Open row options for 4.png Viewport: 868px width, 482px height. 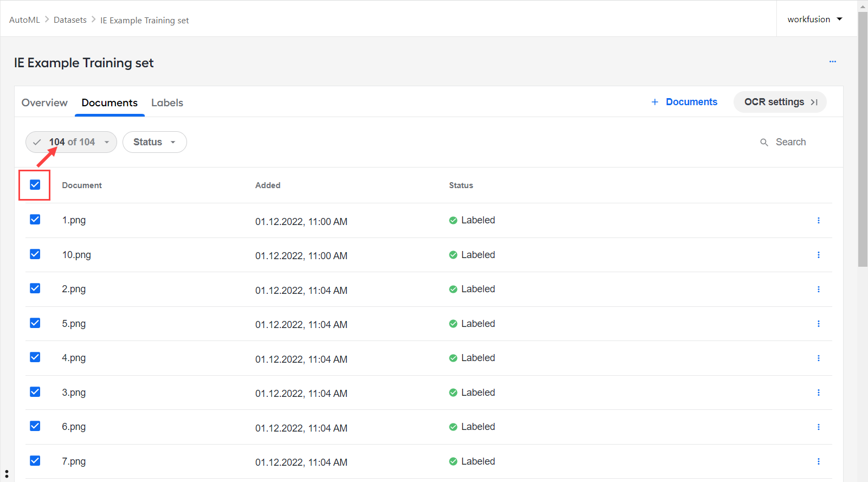[x=818, y=358]
